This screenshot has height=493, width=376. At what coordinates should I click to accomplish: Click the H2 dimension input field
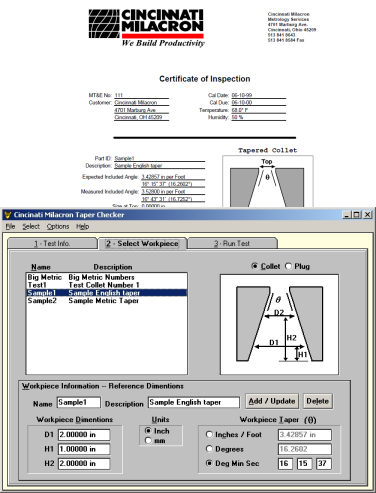point(84,463)
